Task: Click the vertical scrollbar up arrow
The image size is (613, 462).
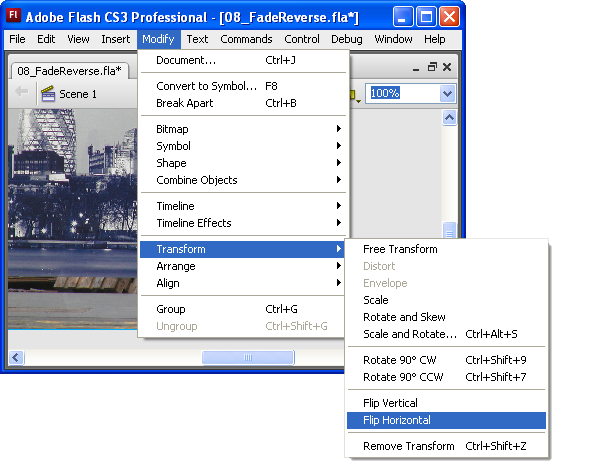Action: click(449, 117)
